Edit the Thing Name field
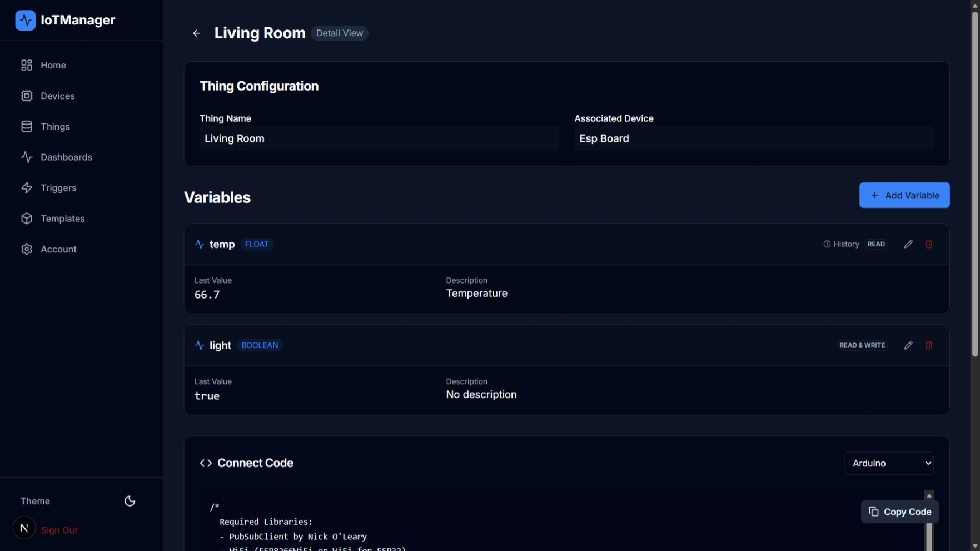Viewport: 980px width, 551px height. tap(379, 138)
